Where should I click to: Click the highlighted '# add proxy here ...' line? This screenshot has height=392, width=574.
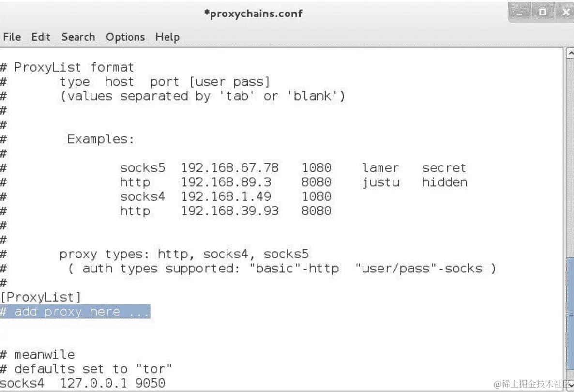75,312
